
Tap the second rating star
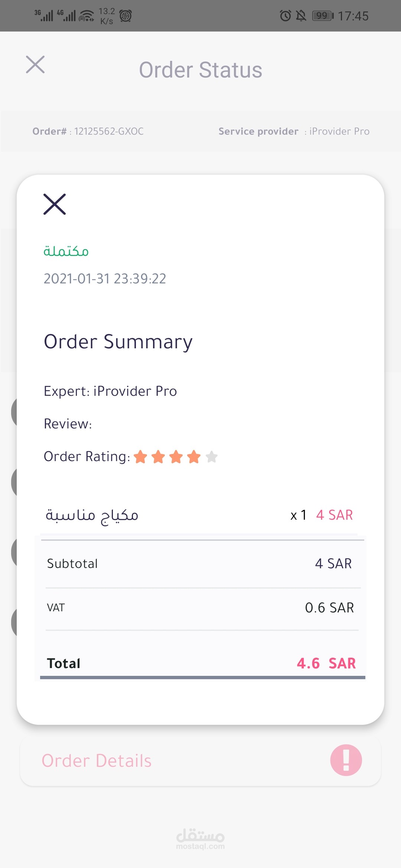click(158, 457)
